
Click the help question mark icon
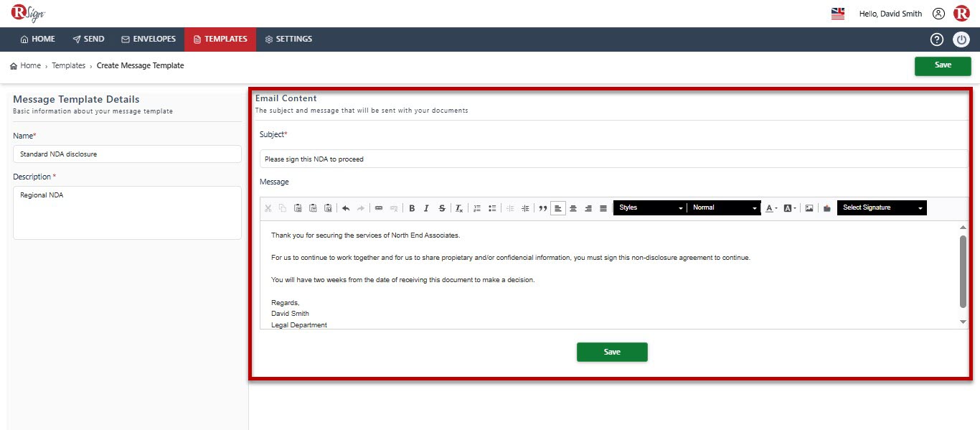click(x=937, y=39)
